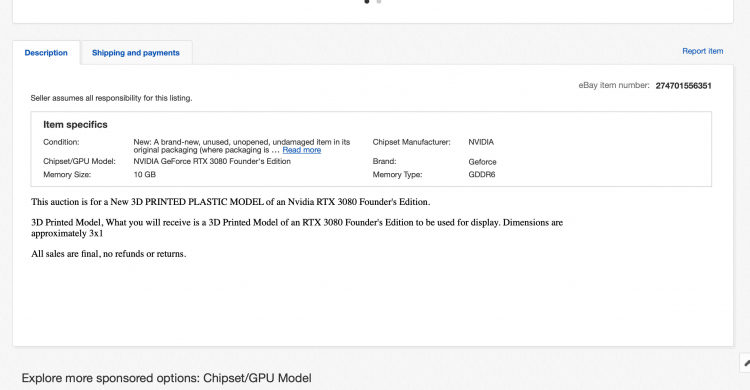750x390 pixels.
Task: Click the 'Dimensions are approximately 3x1' paragraph
Action: tap(297, 228)
